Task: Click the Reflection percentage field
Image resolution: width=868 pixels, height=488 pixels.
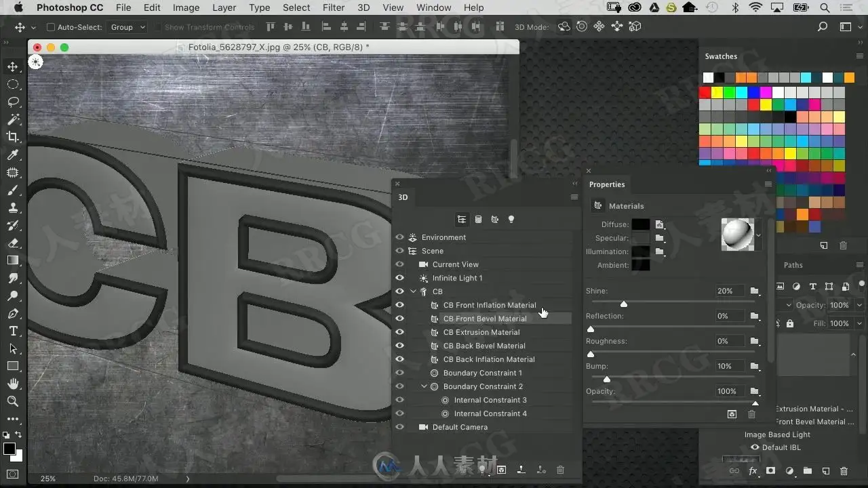Action: tap(730, 316)
